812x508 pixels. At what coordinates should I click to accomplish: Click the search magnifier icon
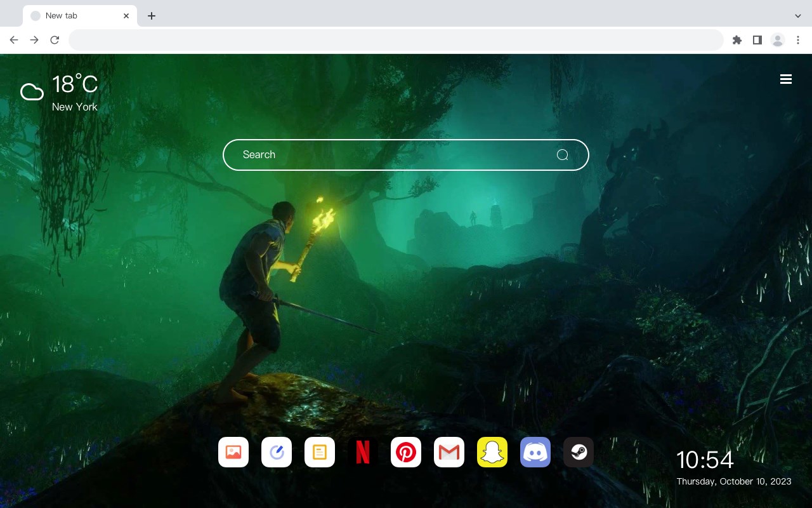[562, 155]
